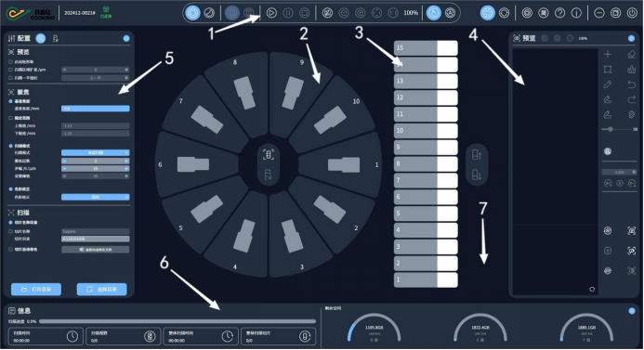Select the pencil draw tool

tap(608, 84)
